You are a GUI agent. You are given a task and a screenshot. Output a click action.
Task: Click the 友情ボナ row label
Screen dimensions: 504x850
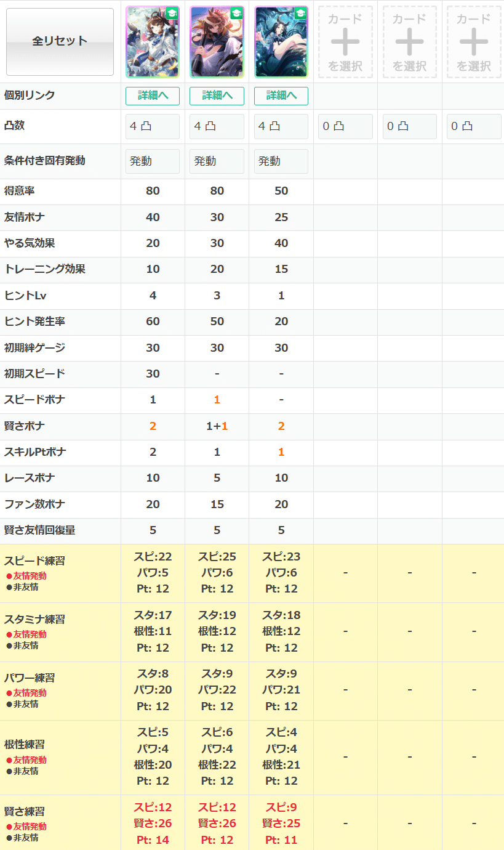25,217
